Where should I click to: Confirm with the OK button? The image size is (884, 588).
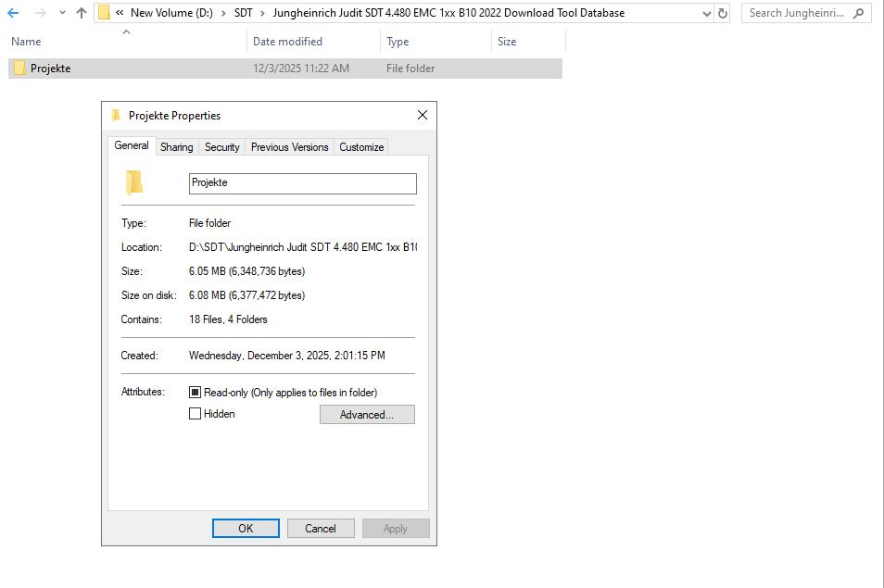click(246, 529)
